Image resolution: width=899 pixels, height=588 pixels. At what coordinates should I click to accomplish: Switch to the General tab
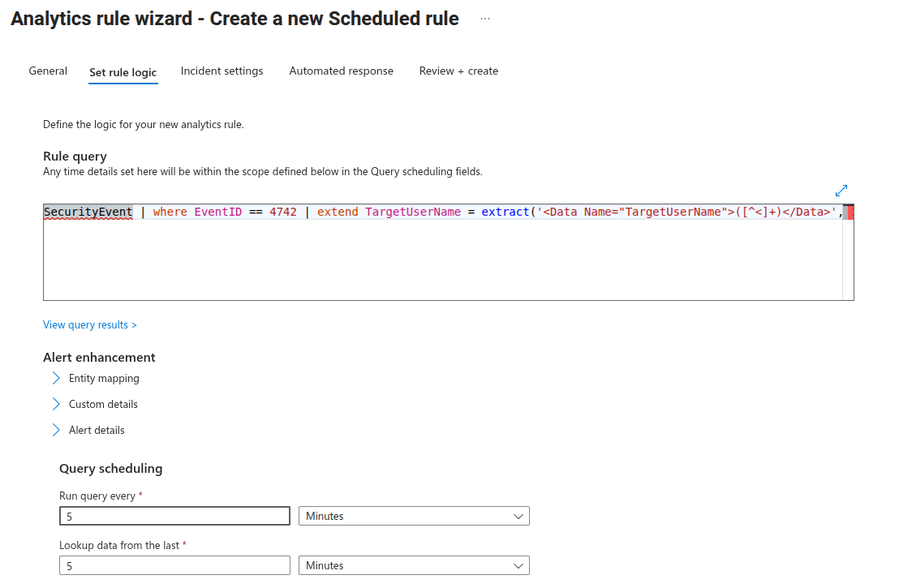(48, 71)
